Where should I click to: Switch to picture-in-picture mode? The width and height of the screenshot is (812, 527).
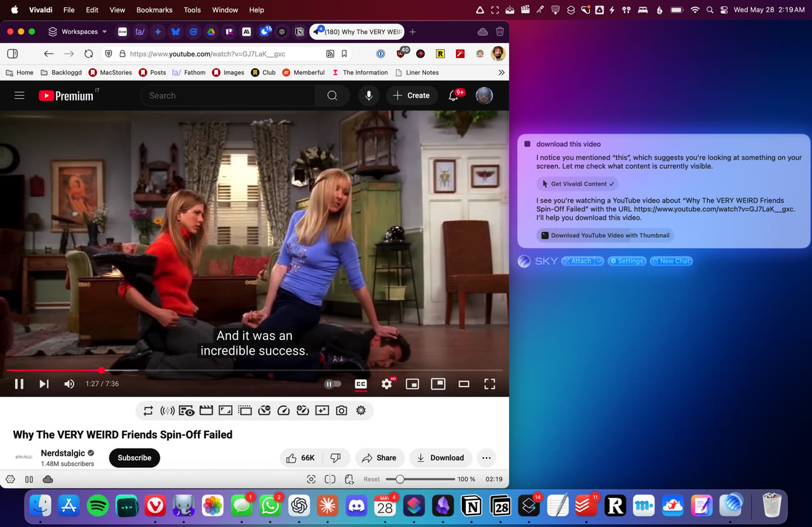(x=438, y=383)
